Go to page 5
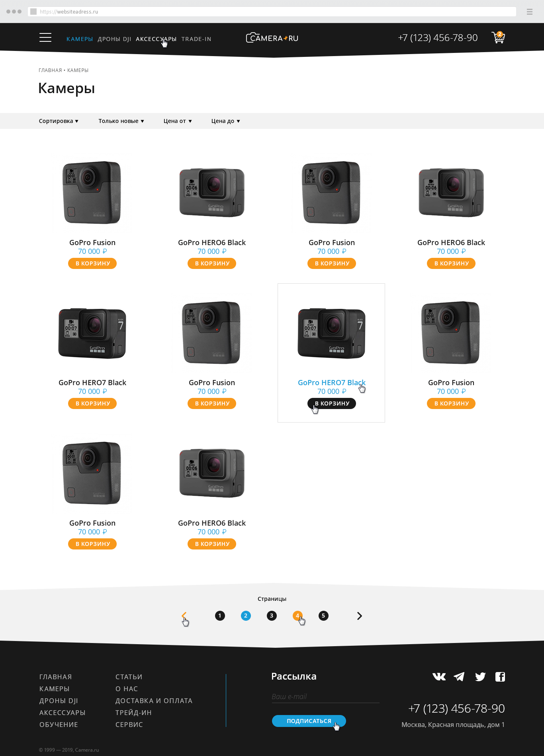The width and height of the screenshot is (544, 756). pos(323,616)
